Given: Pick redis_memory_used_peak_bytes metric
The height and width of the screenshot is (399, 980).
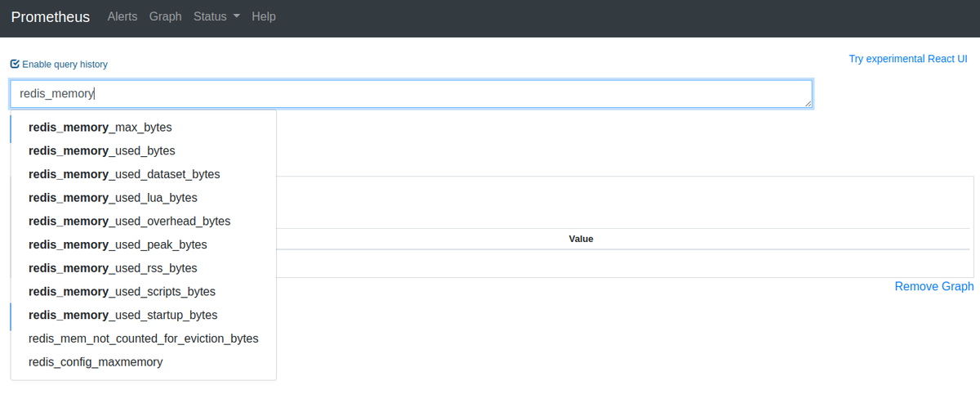Looking at the screenshot, I should coord(144,244).
